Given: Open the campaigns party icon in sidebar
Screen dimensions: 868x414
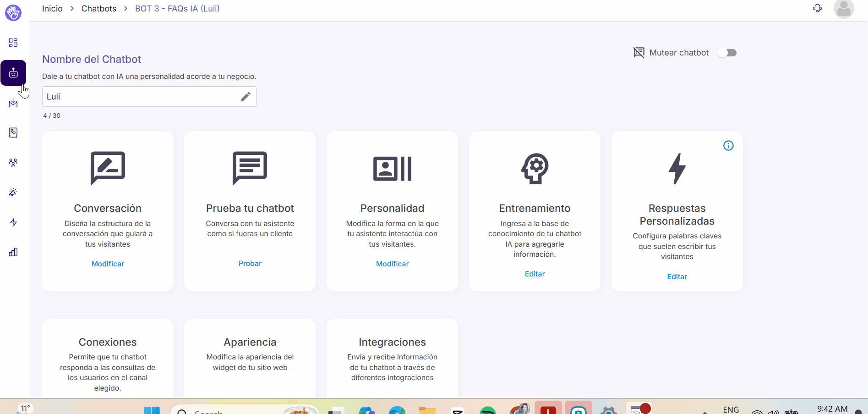Looking at the screenshot, I should (13, 192).
